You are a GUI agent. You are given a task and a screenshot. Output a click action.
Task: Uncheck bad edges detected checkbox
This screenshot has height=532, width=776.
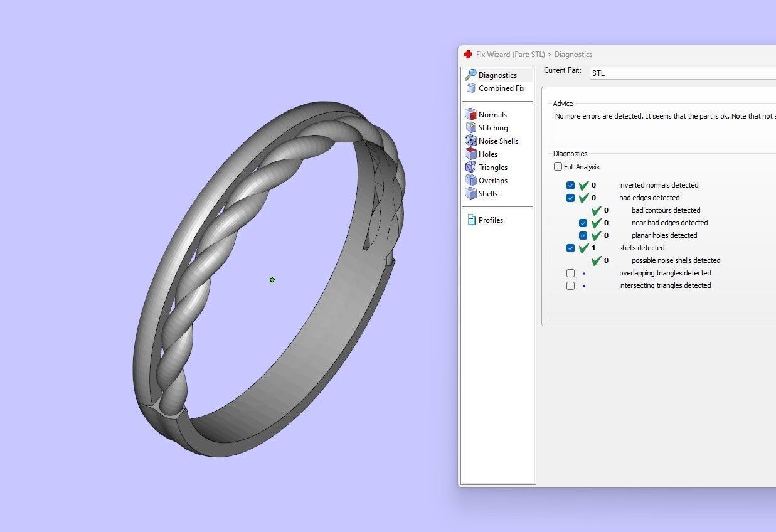[570, 198]
